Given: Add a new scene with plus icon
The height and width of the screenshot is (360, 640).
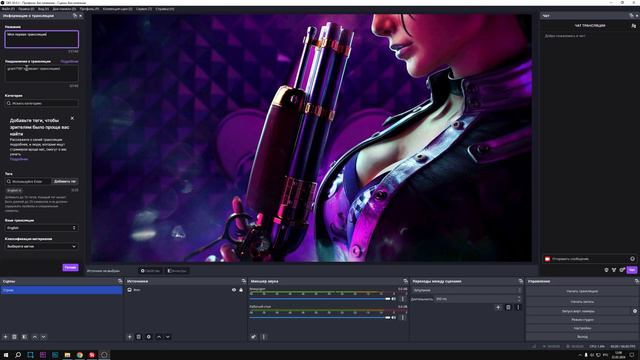Looking at the screenshot, I should point(5,337).
